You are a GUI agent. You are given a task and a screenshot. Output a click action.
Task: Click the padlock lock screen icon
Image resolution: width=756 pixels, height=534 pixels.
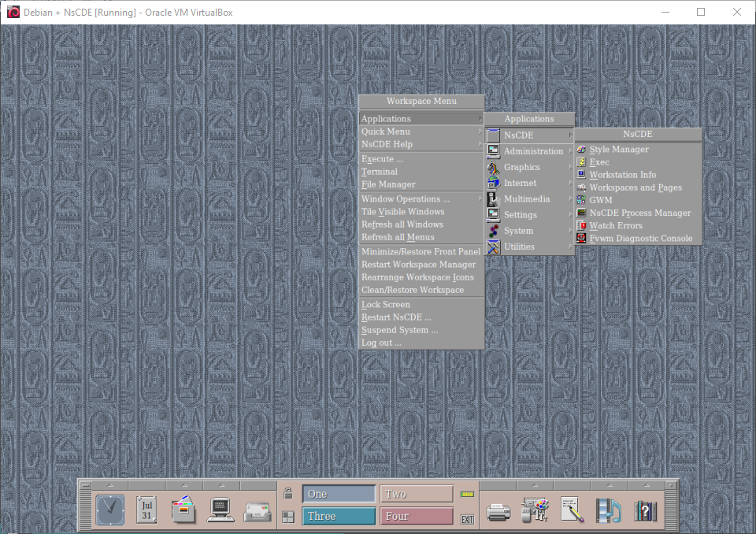coord(288,494)
